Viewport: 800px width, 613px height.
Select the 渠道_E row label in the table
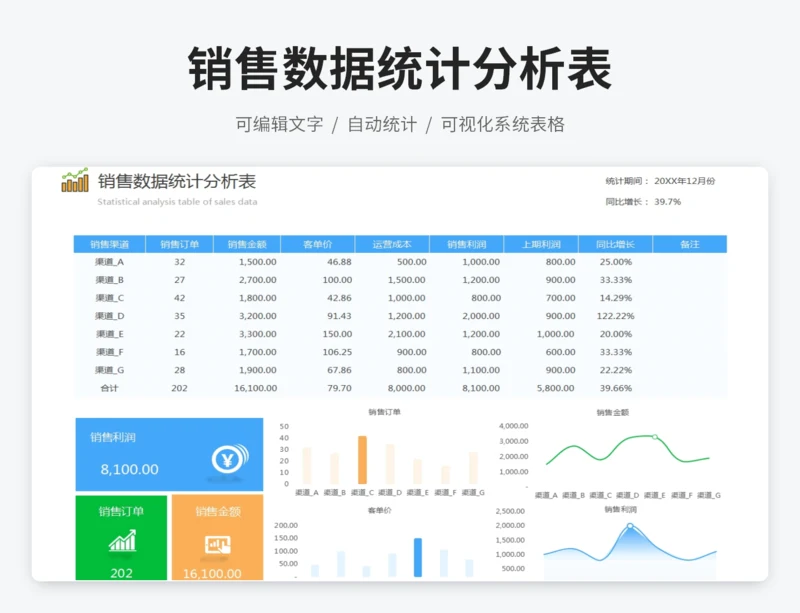[110, 334]
